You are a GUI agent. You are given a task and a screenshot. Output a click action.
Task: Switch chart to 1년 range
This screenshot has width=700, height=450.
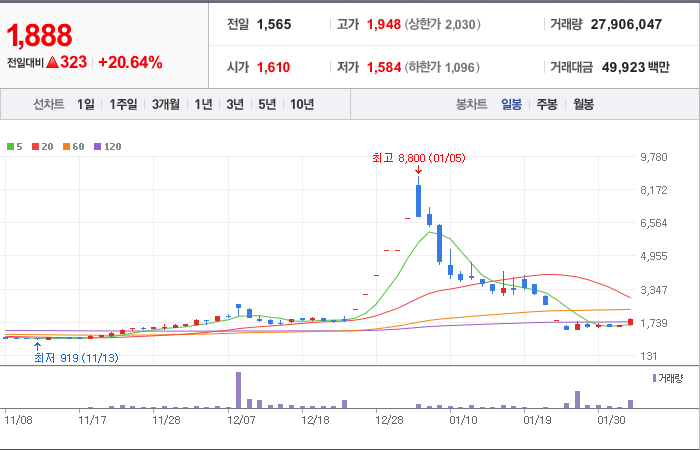tap(203, 104)
